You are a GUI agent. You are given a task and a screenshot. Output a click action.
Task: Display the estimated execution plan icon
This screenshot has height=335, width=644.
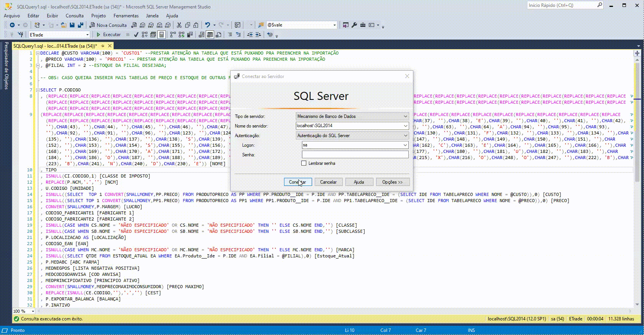click(145, 35)
